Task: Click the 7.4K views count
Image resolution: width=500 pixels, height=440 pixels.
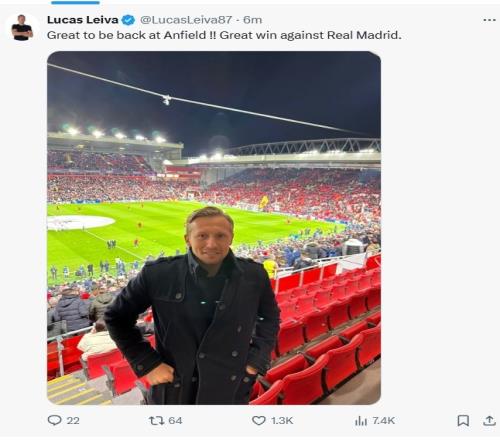Action: coord(384,421)
